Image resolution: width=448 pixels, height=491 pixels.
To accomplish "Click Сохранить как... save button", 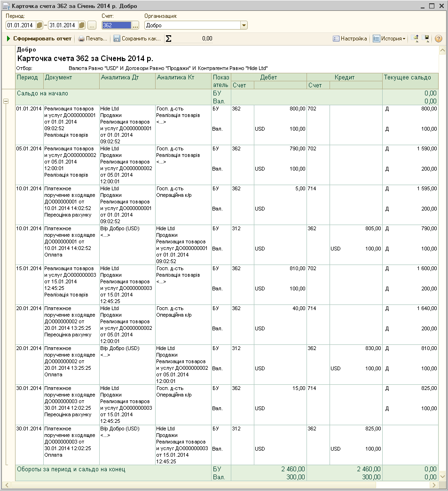I will click(137, 39).
